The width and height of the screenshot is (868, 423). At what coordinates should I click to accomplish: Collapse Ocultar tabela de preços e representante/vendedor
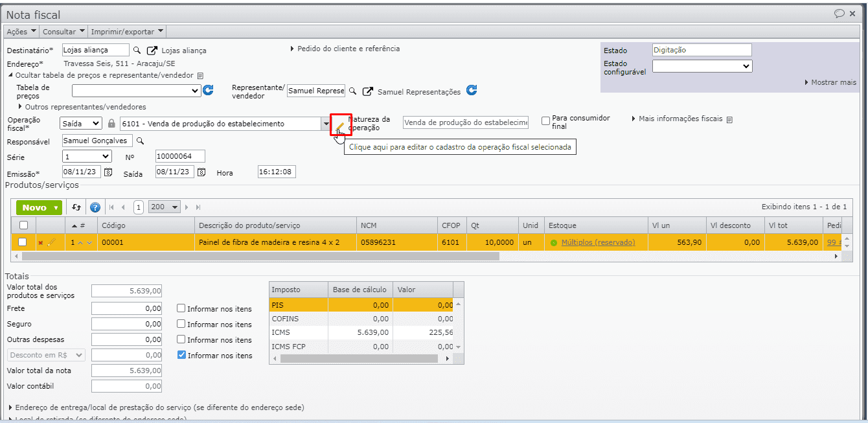(x=102, y=75)
